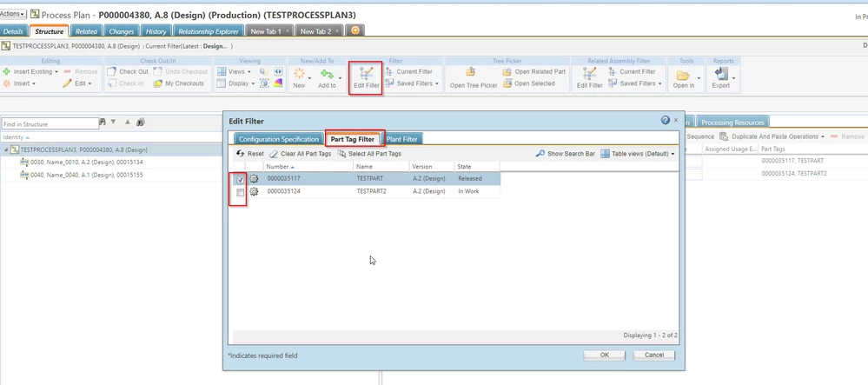Viewport: 868px width, 385px height.
Task: Click the blue arrows icon in Viewing
Action: (x=278, y=71)
